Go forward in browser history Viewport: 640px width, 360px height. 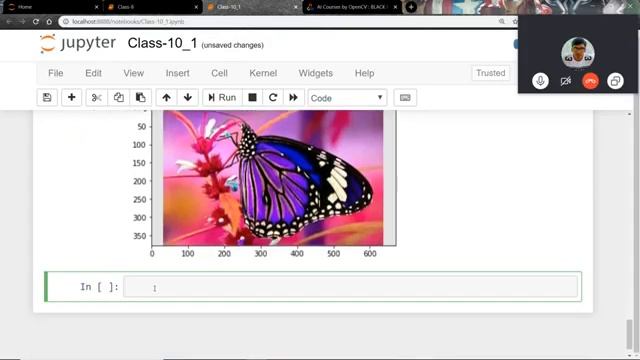tap(22, 22)
